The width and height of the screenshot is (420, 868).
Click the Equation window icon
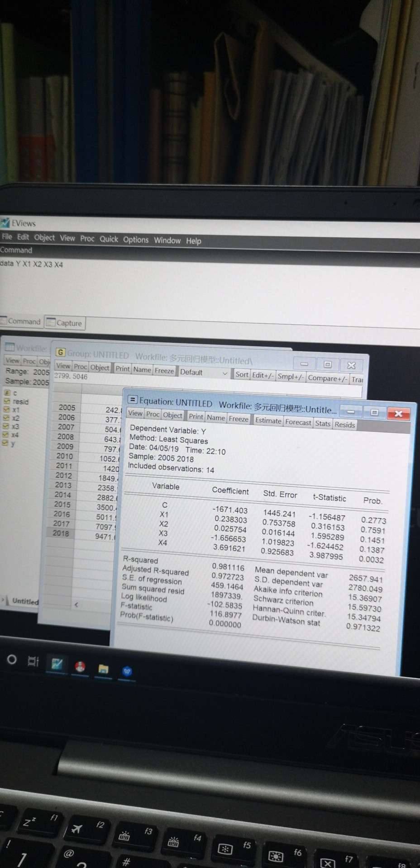click(x=133, y=399)
